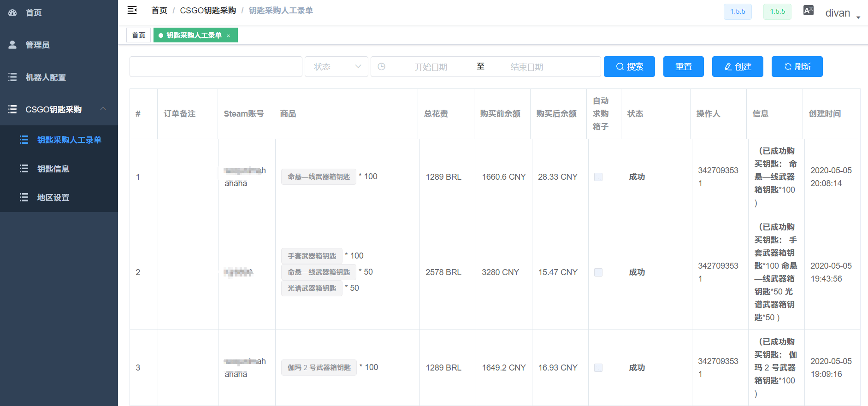Viewport: 868px width, 406px height.
Task: Toggle auto-buy box checkbox in row 1
Action: click(598, 177)
